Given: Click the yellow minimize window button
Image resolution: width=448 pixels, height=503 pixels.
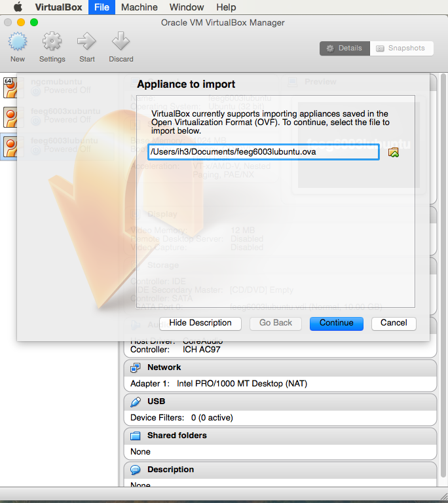Looking at the screenshot, I should coord(21,22).
